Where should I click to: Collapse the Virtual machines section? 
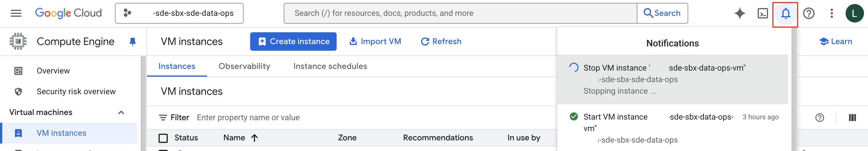click(x=121, y=112)
